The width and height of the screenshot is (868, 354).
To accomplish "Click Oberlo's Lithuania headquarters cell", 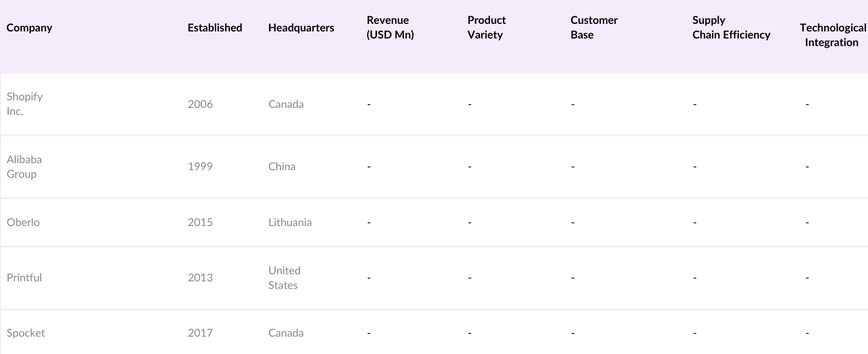I will [x=290, y=222].
